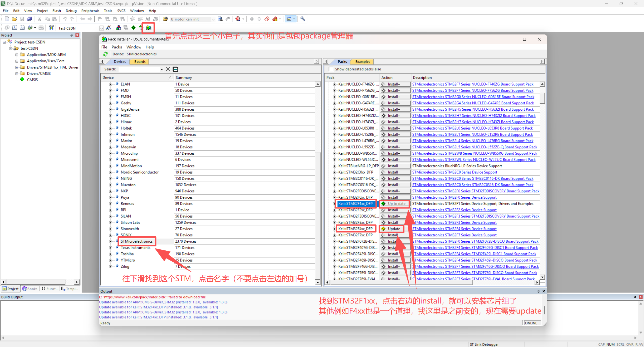Switch to the Devices tab

click(x=120, y=62)
